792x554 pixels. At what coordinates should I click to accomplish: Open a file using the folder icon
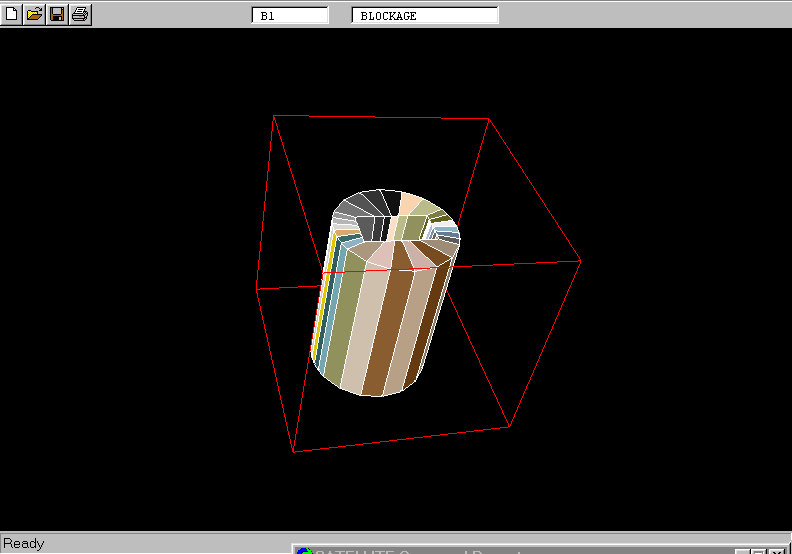point(34,14)
